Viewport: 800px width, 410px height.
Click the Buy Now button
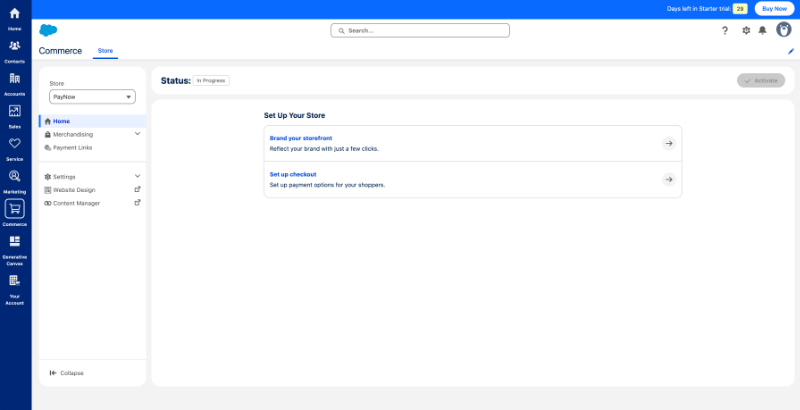(x=774, y=9)
